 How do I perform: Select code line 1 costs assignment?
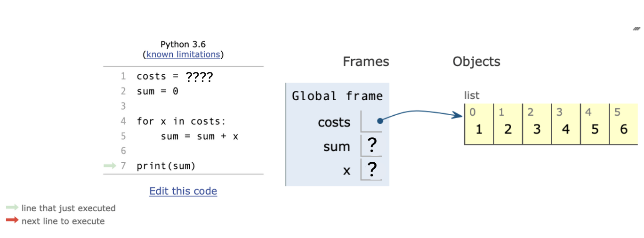[175, 76]
